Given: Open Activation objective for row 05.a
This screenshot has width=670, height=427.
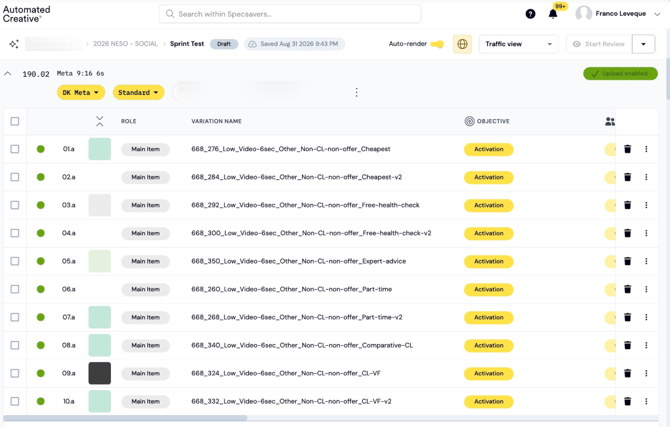Looking at the screenshot, I should [488, 261].
